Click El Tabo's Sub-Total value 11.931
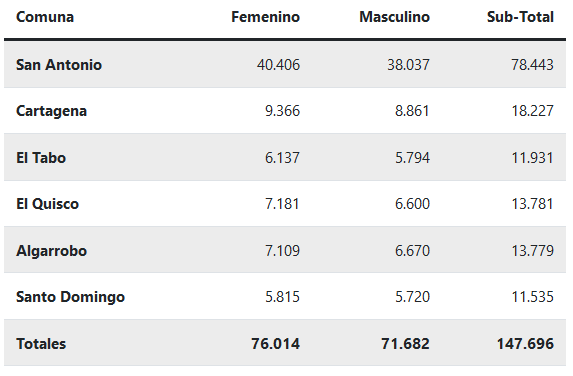Screen dimensions: 573x376 pos(532,158)
